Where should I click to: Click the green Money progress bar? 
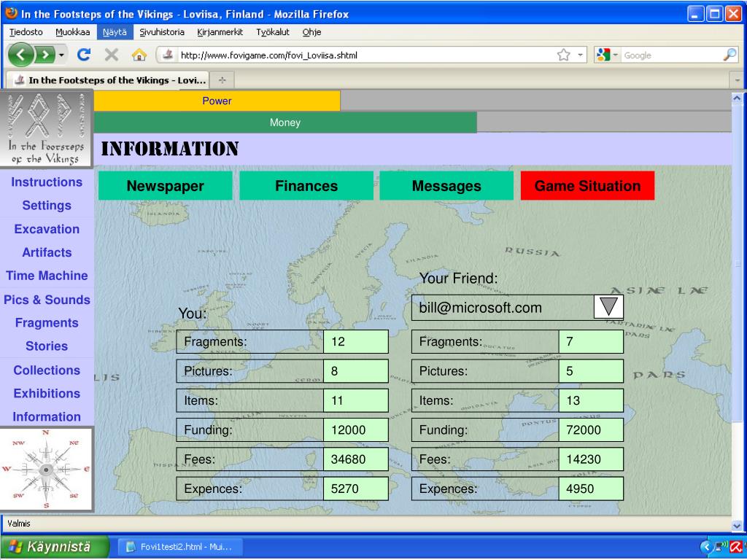285,122
